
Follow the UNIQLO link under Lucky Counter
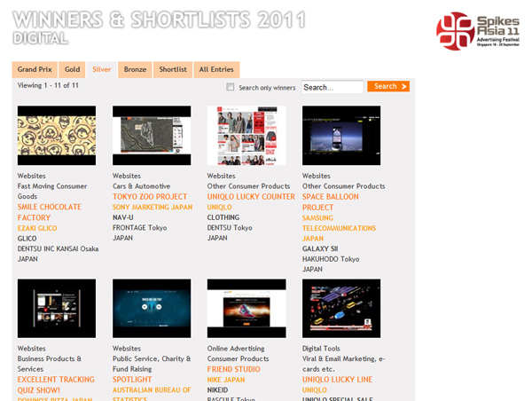[x=220, y=207]
